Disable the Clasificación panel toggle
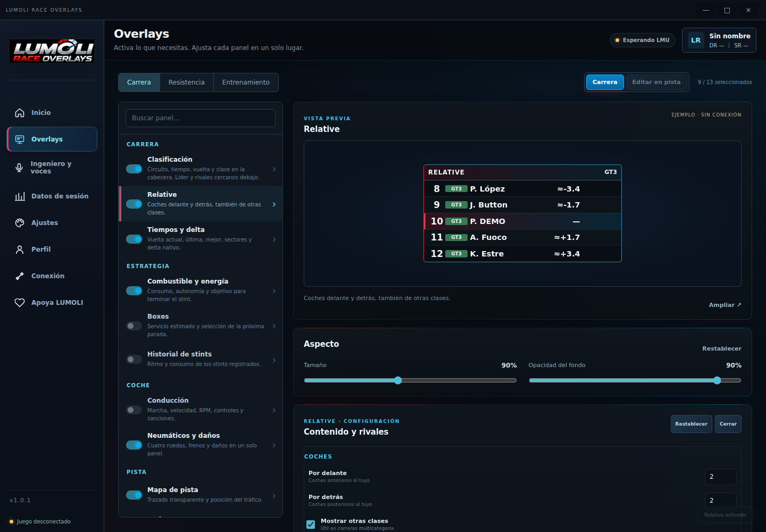Image resolution: width=766 pixels, height=532 pixels. click(134, 169)
